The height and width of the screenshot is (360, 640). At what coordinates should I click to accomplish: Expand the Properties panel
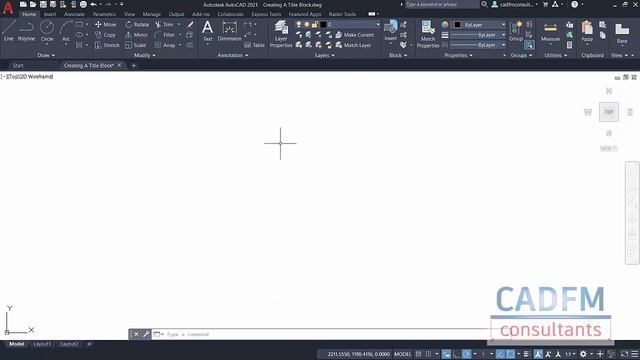(x=458, y=55)
